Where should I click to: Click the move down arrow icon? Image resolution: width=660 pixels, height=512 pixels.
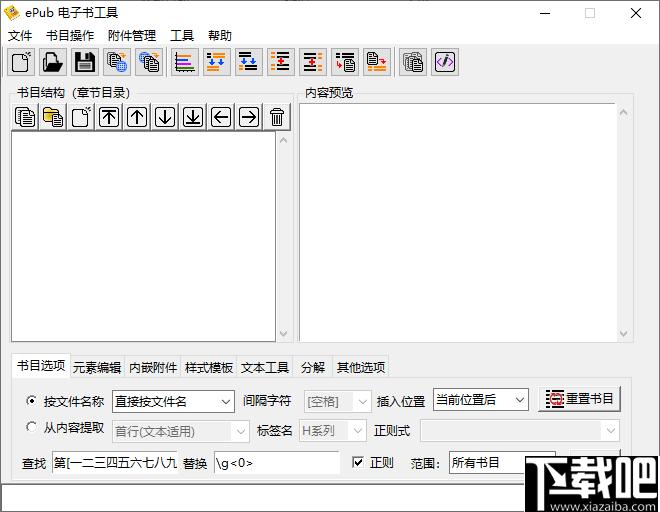(165, 117)
